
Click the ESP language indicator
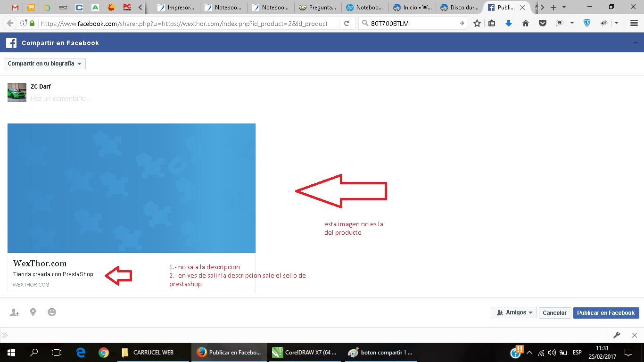coord(577,352)
